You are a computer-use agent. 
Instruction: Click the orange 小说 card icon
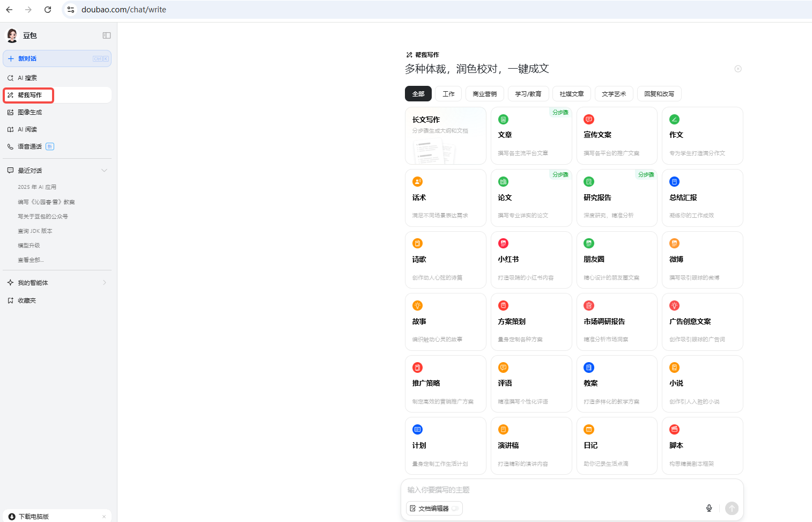[675, 367]
